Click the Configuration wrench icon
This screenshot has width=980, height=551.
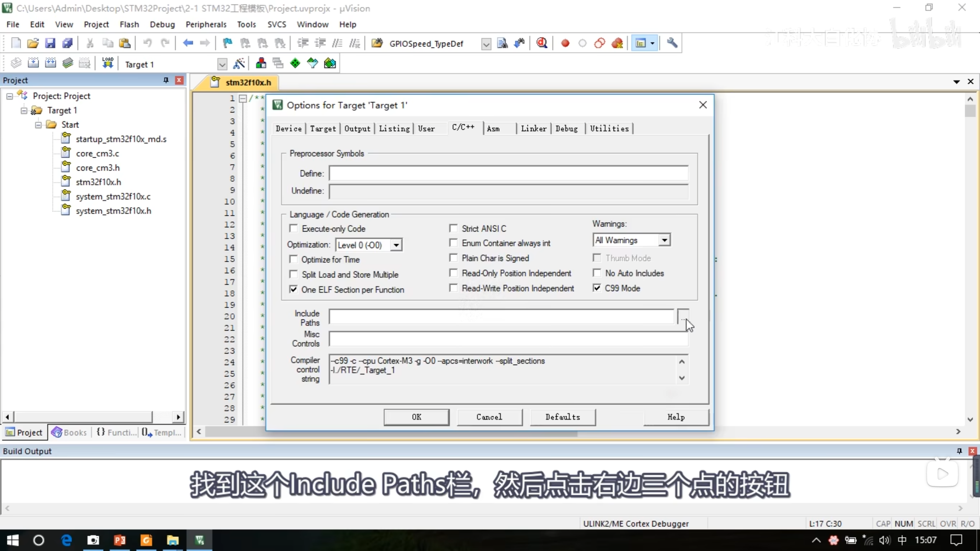coord(672,43)
